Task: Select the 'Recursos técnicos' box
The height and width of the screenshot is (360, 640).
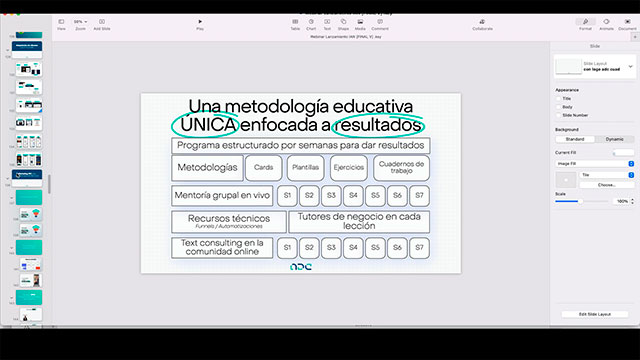Action: pyautogui.click(x=229, y=222)
